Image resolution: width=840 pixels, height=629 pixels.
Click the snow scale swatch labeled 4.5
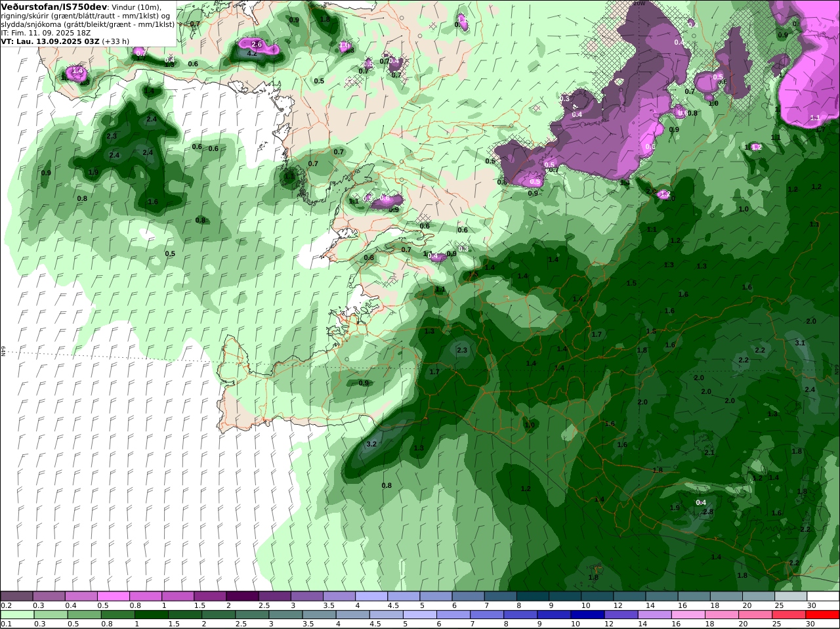(404, 596)
